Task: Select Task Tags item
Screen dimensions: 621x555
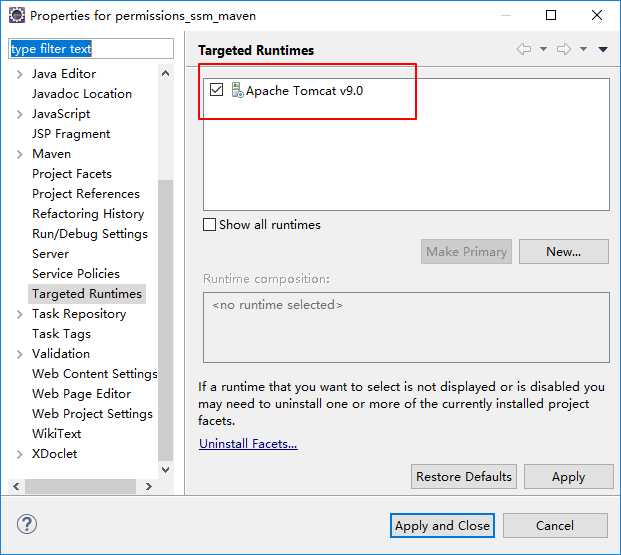Action: (61, 334)
